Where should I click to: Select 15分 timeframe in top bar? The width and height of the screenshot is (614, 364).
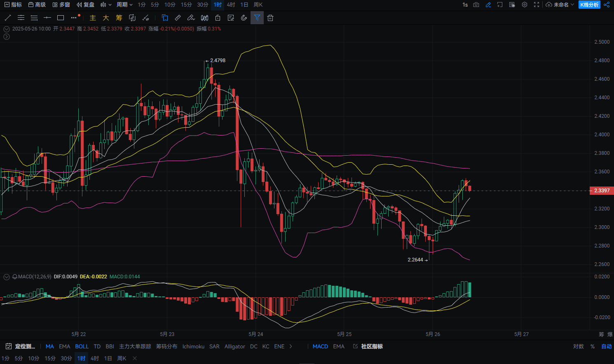(x=186, y=5)
